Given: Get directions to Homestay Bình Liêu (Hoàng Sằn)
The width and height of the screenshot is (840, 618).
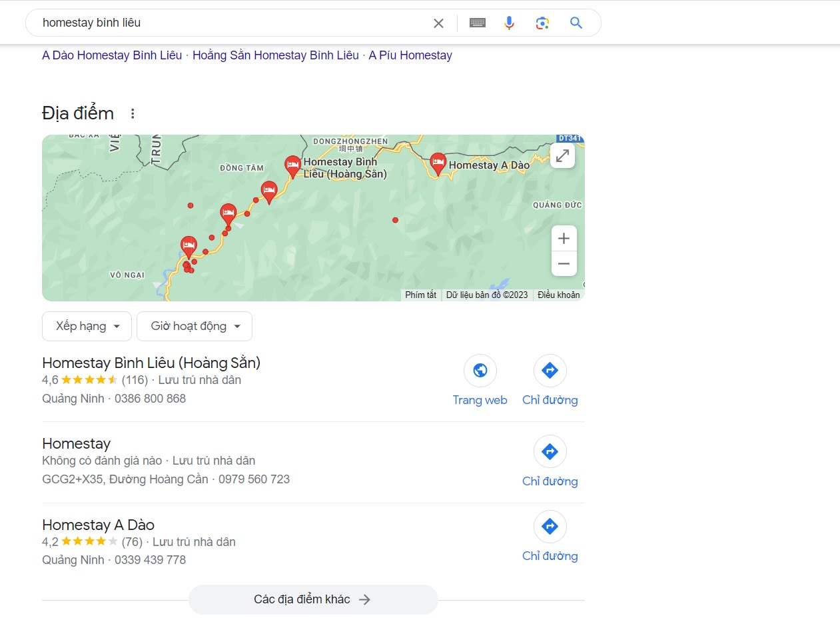Looking at the screenshot, I should 550,380.
